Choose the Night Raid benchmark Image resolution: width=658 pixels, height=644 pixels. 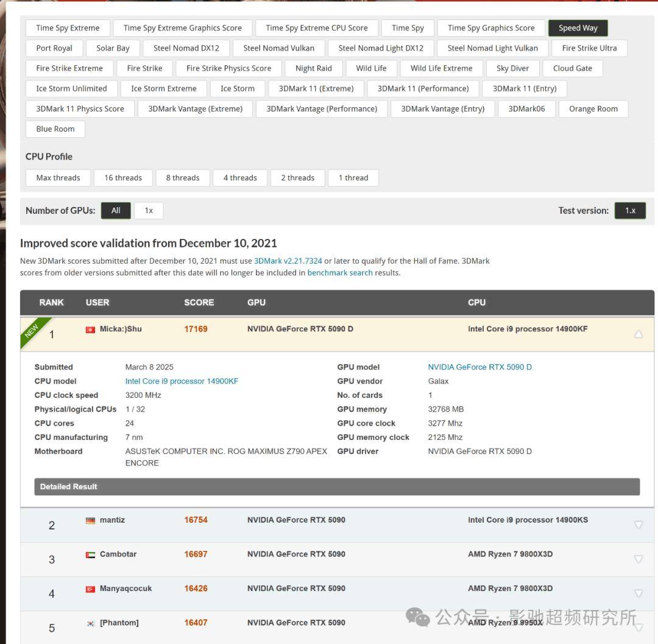click(x=314, y=68)
